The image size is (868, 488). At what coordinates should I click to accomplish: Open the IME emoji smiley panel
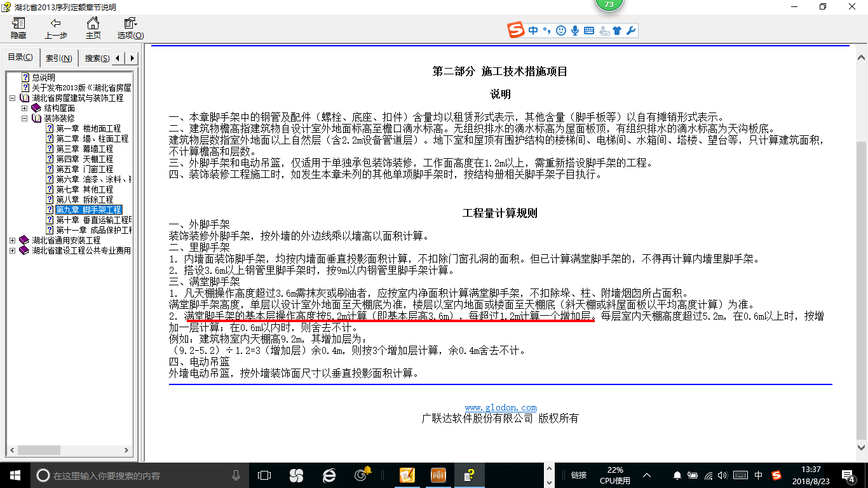pyautogui.click(x=560, y=30)
